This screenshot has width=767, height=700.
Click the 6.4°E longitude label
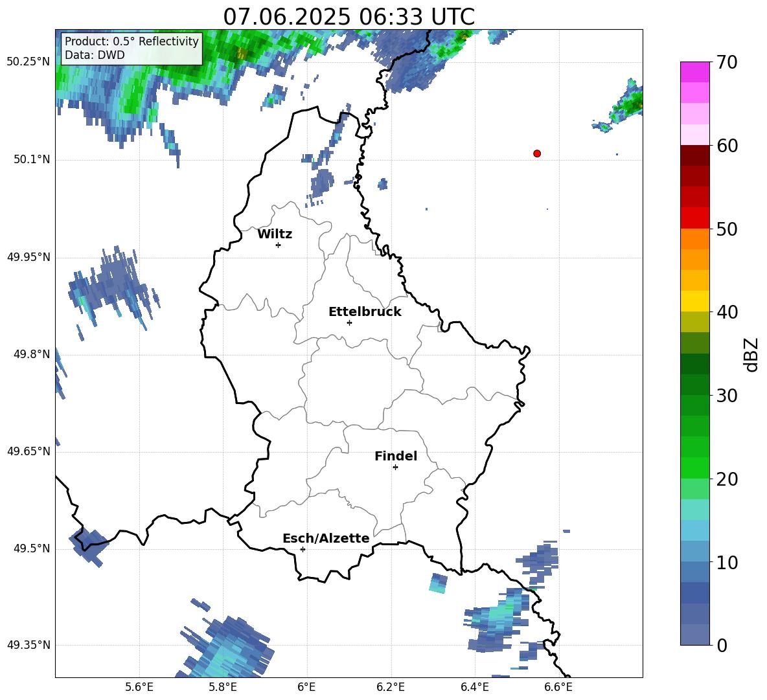[x=474, y=687]
